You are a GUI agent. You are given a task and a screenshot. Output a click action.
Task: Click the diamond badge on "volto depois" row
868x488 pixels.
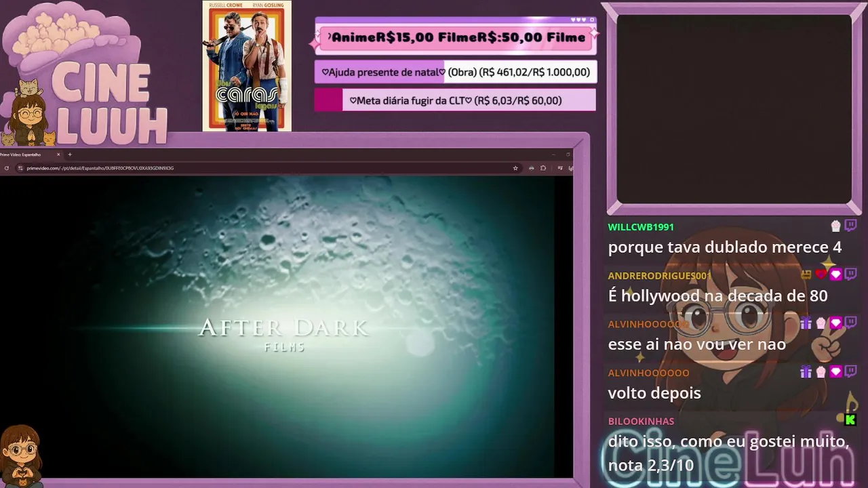(x=835, y=371)
